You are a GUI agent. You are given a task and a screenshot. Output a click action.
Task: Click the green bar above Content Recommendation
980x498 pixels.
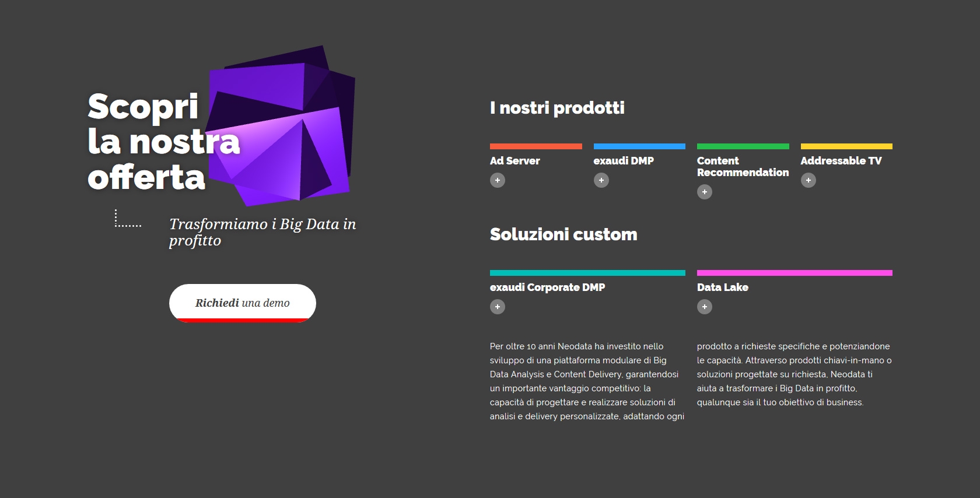(743, 146)
